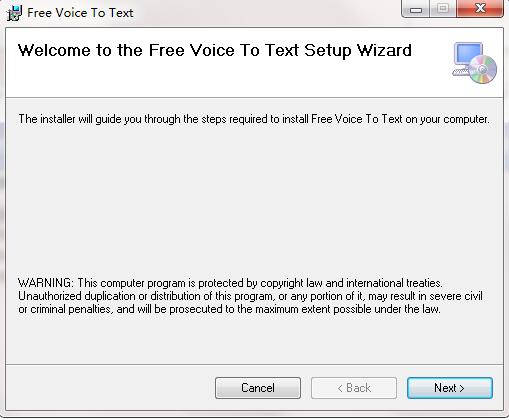Click the CD disc in the banner graphic

tap(483, 69)
